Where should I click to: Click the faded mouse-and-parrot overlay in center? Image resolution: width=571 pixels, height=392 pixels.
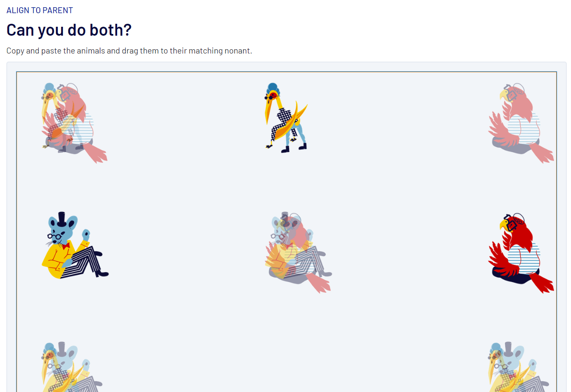point(298,253)
